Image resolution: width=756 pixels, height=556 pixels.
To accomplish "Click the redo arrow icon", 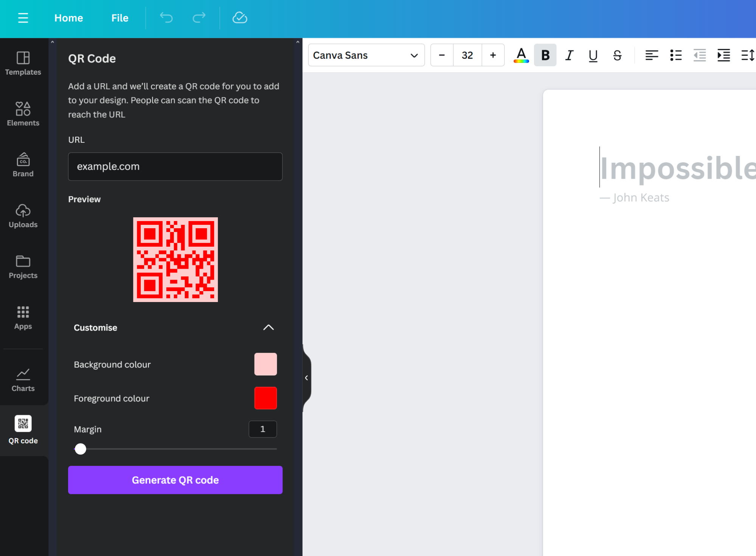I will (199, 17).
